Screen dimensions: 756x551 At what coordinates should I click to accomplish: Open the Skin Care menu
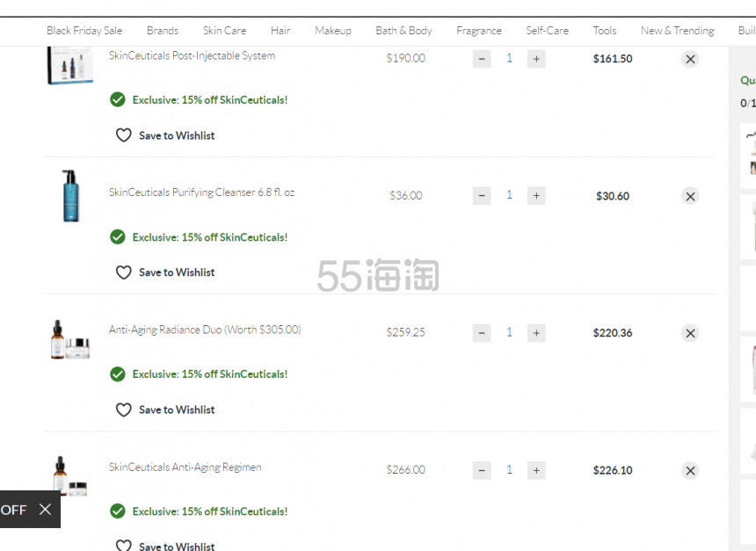(x=224, y=31)
